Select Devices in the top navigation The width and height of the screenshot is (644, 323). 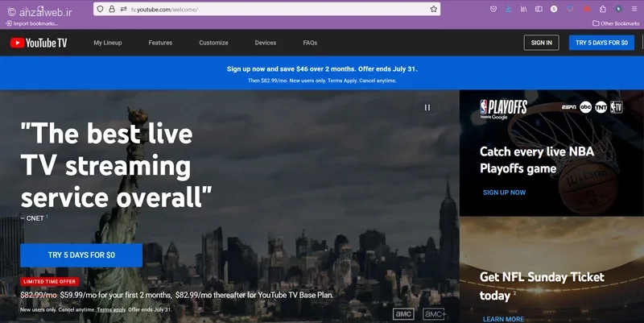pyautogui.click(x=266, y=43)
